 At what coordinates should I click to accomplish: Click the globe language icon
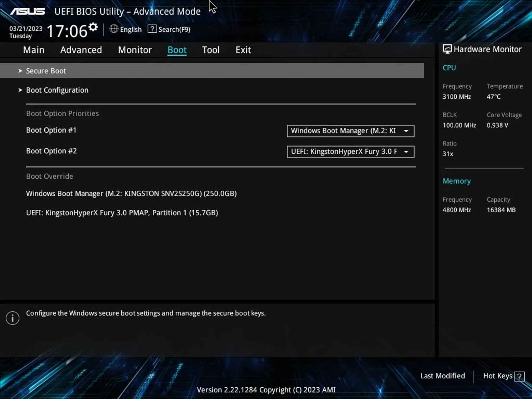[x=114, y=29]
